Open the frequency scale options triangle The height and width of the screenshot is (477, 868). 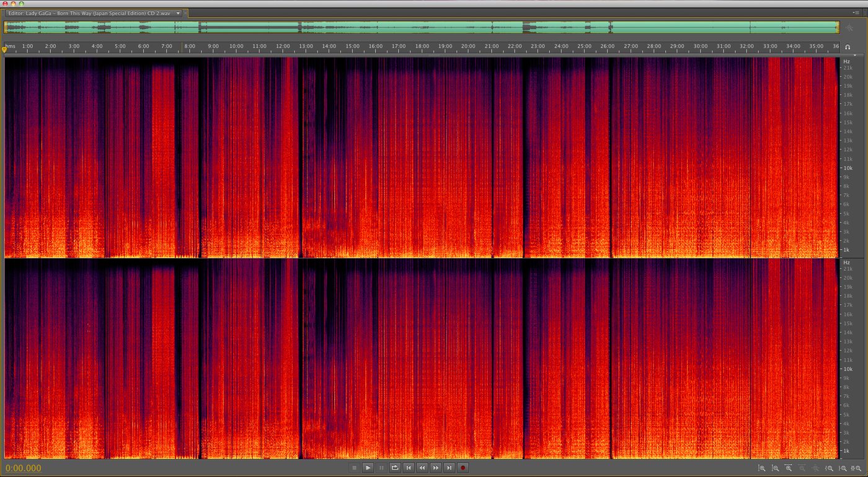tap(855, 55)
